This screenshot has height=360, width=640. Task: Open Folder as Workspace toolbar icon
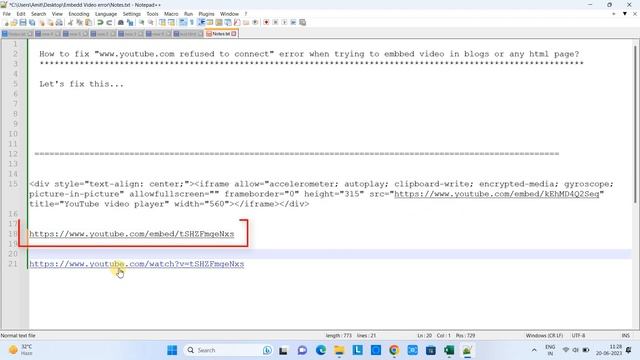tap(246, 22)
